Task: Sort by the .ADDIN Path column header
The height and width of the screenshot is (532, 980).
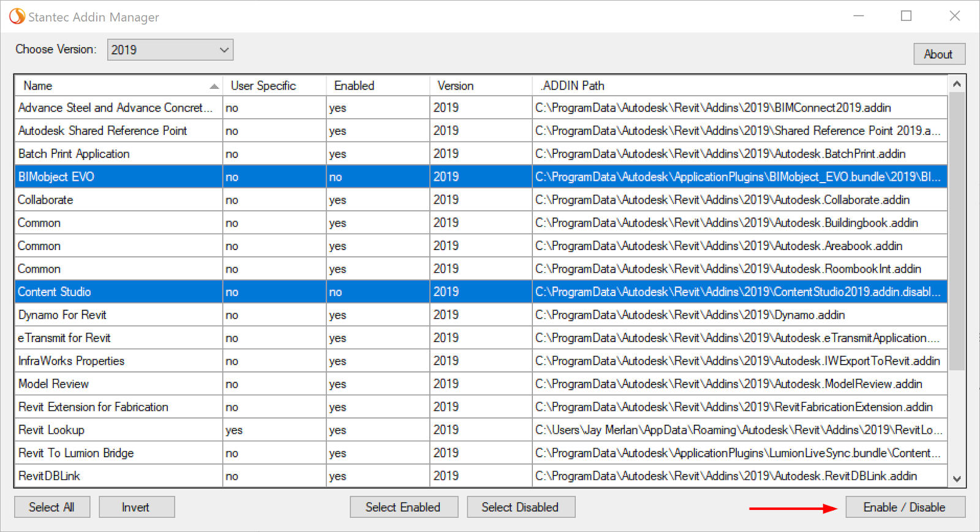Action: 740,86
